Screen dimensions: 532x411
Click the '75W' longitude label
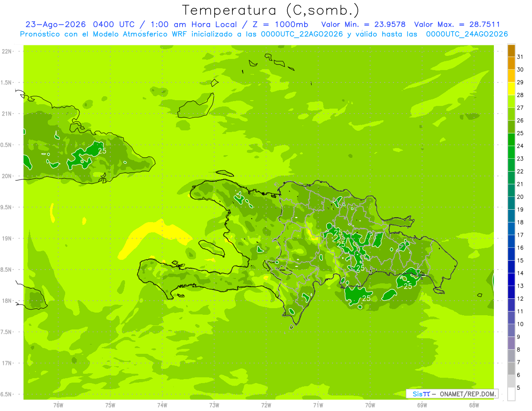tap(110, 405)
